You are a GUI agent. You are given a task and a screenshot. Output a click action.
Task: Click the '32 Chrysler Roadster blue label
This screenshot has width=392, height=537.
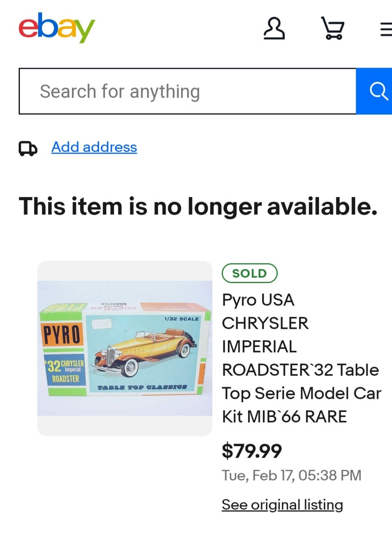point(65,371)
